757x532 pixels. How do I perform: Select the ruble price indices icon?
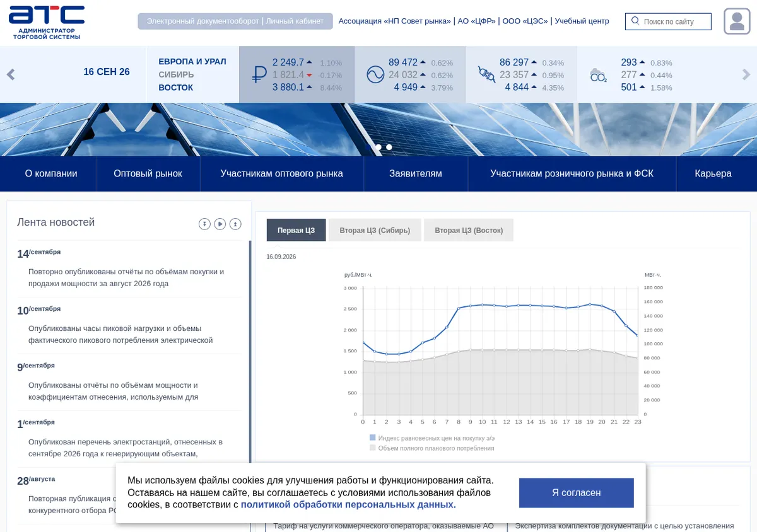click(x=259, y=75)
